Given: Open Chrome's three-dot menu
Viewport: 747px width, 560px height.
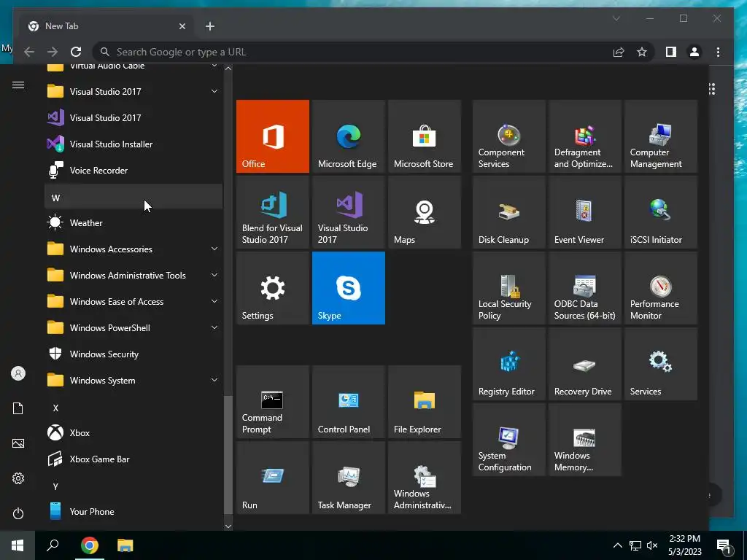Looking at the screenshot, I should click(x=718, y=52).
